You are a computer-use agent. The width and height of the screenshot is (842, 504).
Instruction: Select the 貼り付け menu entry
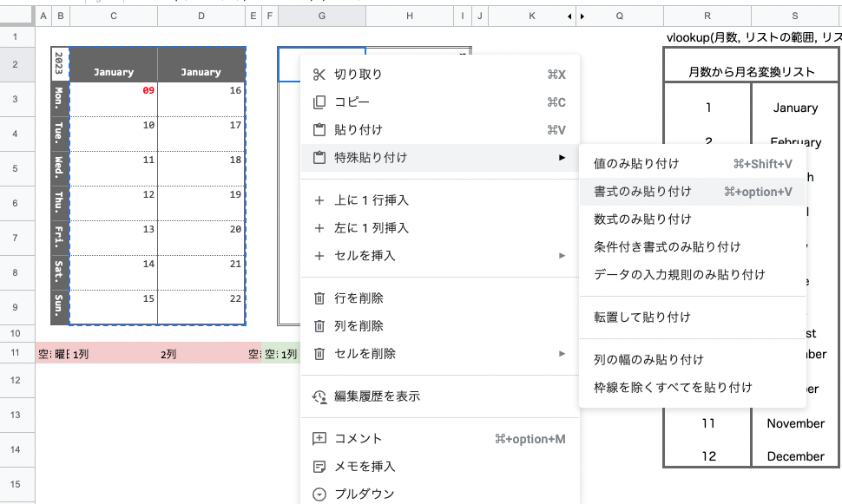(x=440, y=130)
